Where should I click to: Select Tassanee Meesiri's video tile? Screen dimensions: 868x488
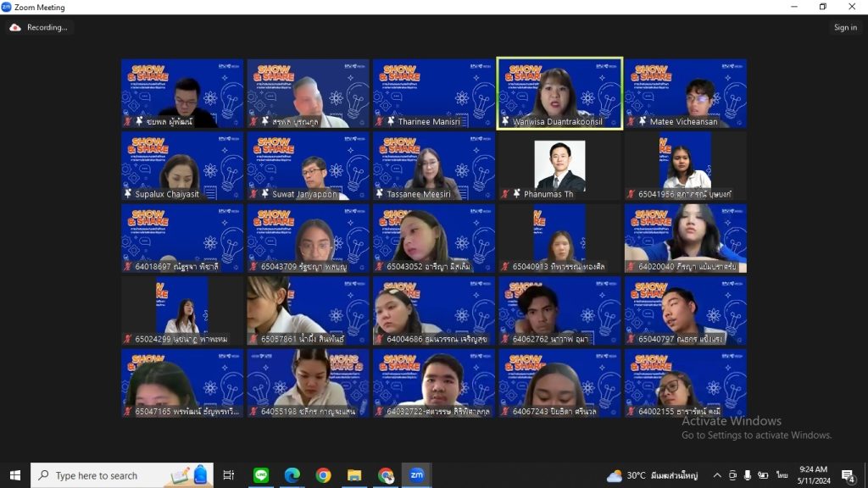433,166
